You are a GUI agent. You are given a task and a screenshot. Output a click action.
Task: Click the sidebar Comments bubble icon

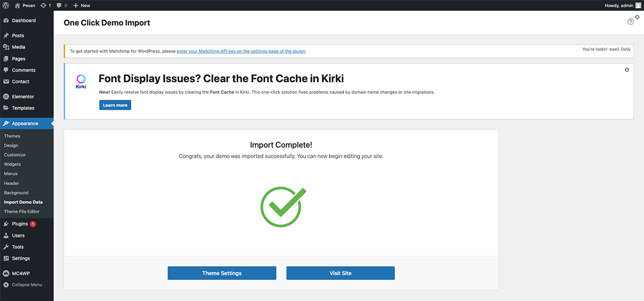6,70
